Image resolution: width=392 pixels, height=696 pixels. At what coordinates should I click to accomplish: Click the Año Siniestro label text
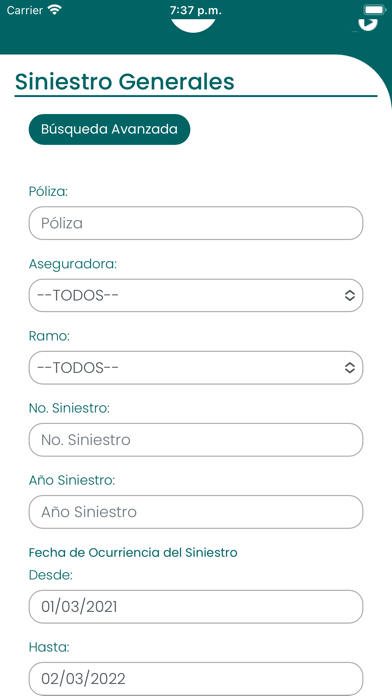[72, 480]
